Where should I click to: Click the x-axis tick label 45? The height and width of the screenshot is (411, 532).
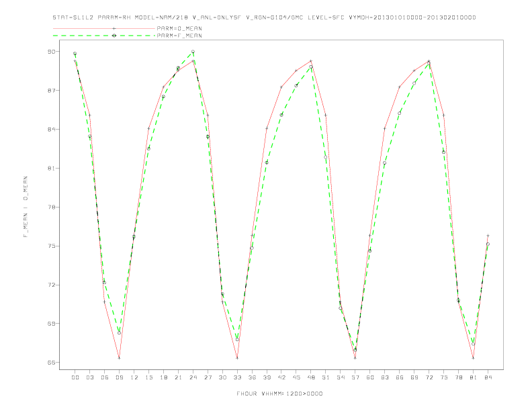[296, 377]
